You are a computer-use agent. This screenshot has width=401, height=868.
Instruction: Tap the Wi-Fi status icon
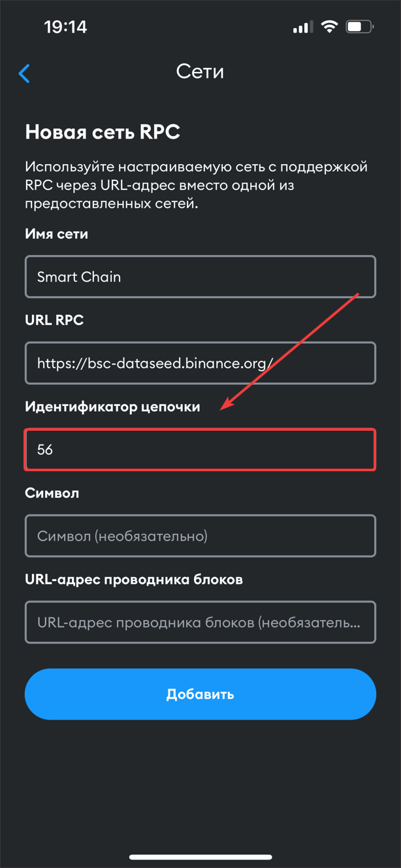tap(330, 27)
